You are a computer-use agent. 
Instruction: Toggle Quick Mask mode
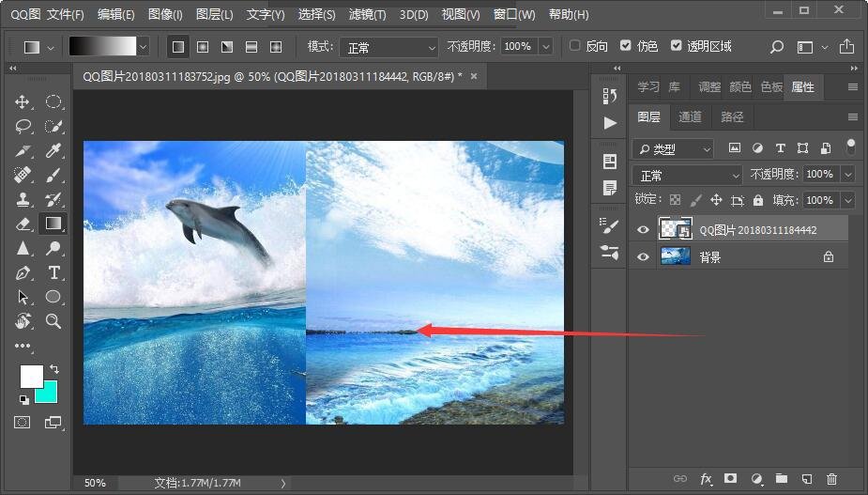[x=23, y=423]
